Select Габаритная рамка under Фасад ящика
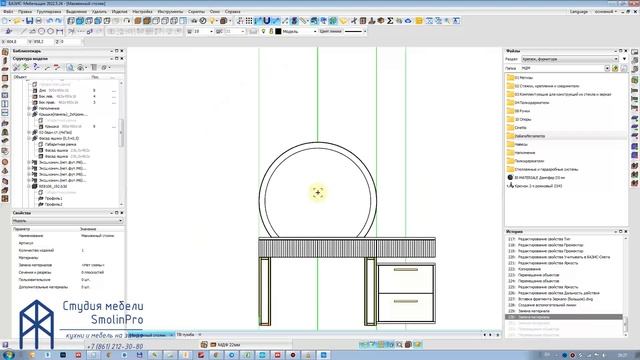 coord(60,144)
